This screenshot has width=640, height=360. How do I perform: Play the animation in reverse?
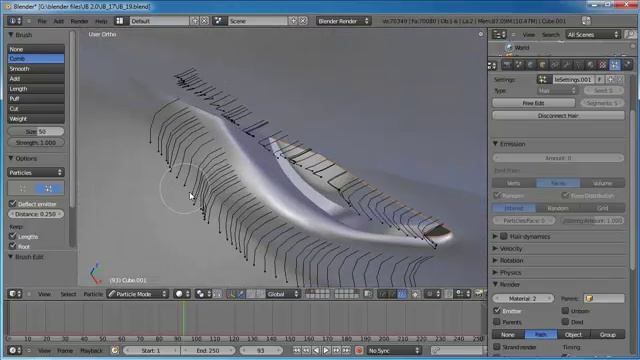[x=316, y=350]
